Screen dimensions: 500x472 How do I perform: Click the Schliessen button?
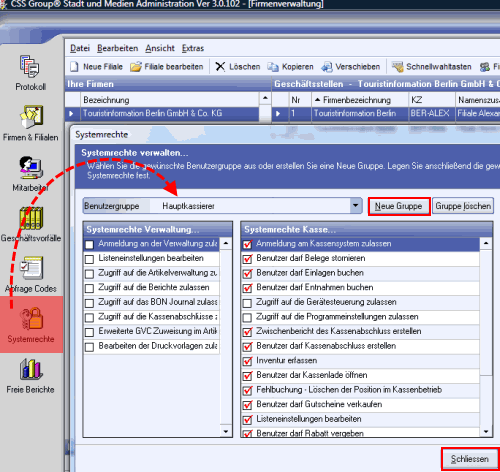click(470, 459)
